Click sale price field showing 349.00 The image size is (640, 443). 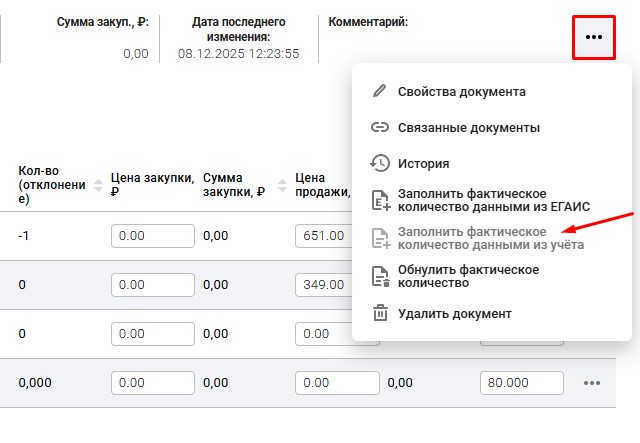[324, 285]
